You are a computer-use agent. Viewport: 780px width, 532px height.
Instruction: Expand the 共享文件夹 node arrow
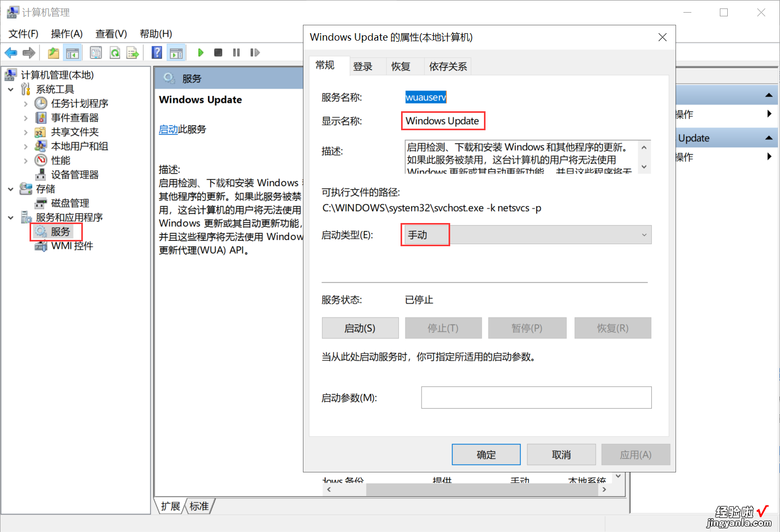(x=25, y=132)
